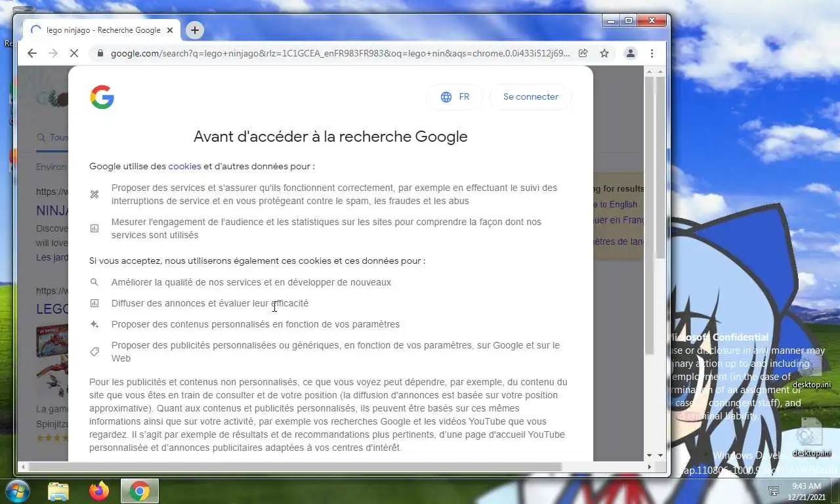Open a new tab with the plus button
This screenshot has height=504, width=840.
point(194,30)
